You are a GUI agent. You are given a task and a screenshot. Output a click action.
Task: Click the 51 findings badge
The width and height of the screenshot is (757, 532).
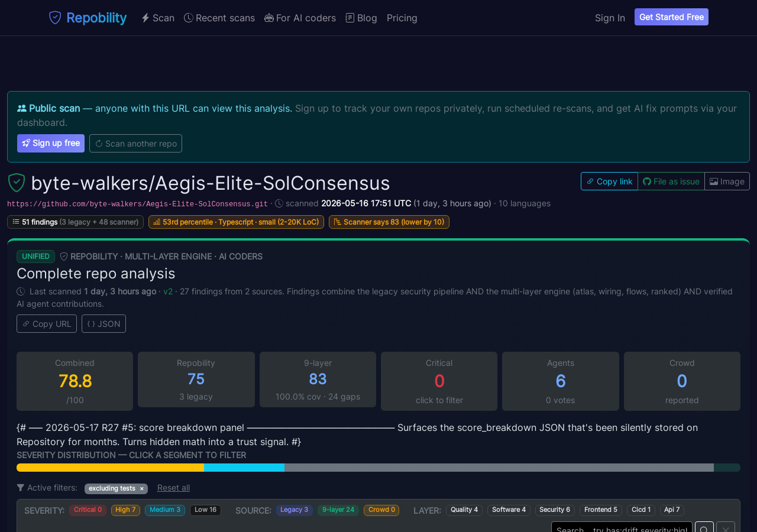pos(75,222)
